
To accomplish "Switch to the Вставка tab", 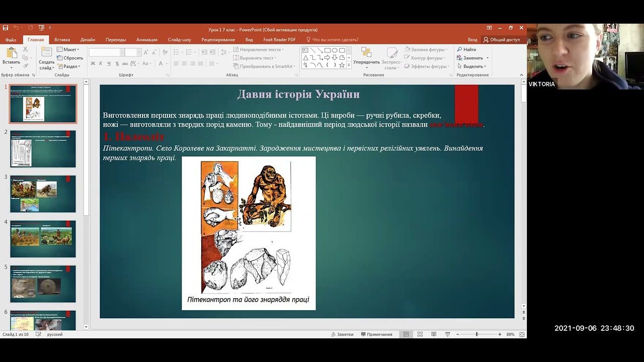I will click(62, 40).
